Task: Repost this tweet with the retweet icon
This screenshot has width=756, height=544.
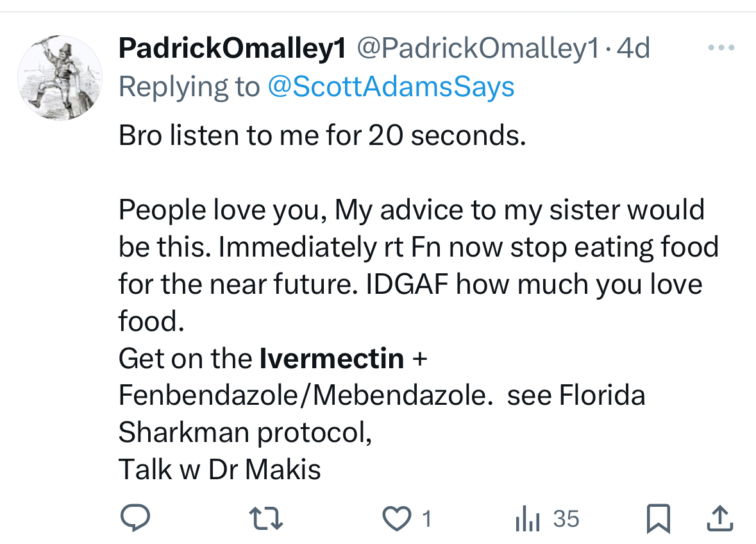Action: point(266,518)
